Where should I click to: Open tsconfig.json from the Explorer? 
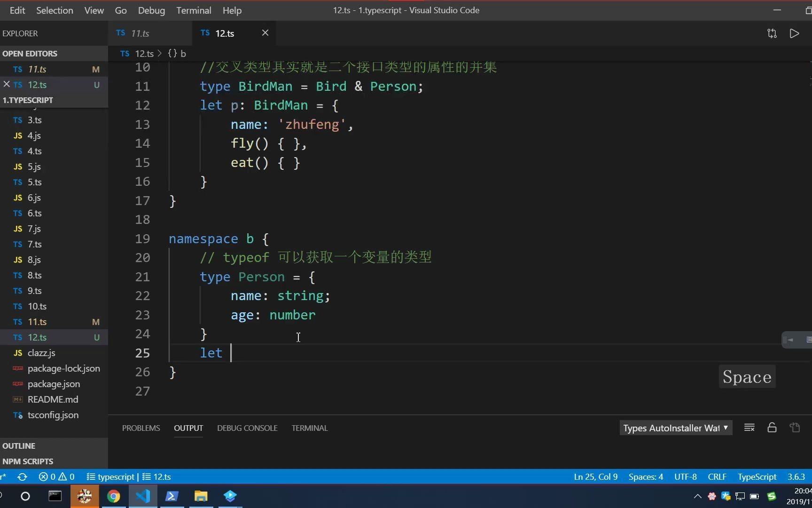53,415
